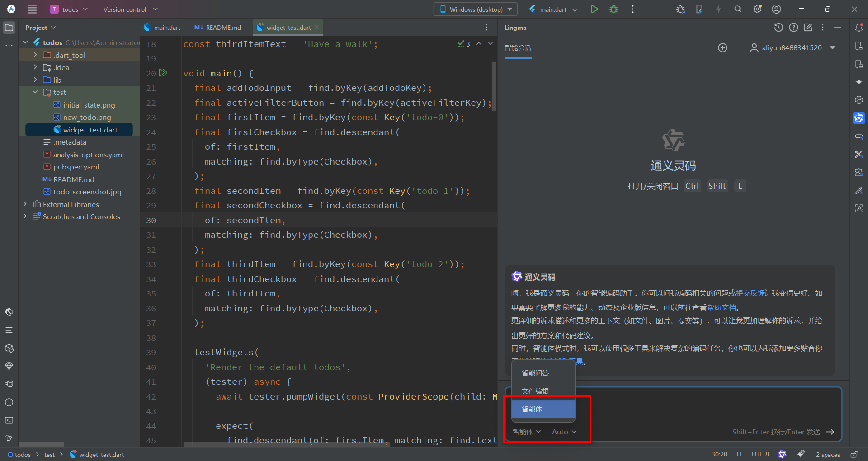Open the Problems tool window
This screenshot has width=868, height=461.
click(9, 402)
